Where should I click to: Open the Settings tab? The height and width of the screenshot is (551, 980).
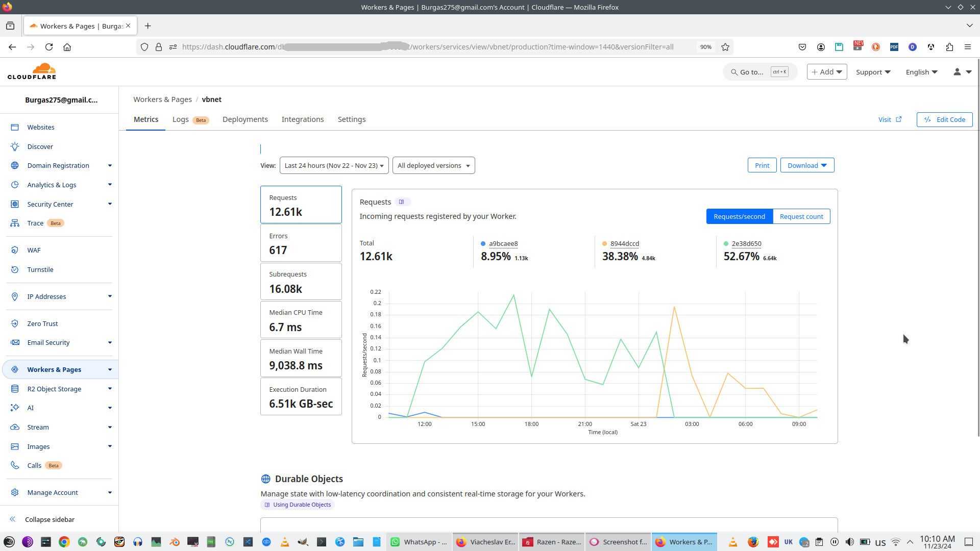click(x=351, y=119)
